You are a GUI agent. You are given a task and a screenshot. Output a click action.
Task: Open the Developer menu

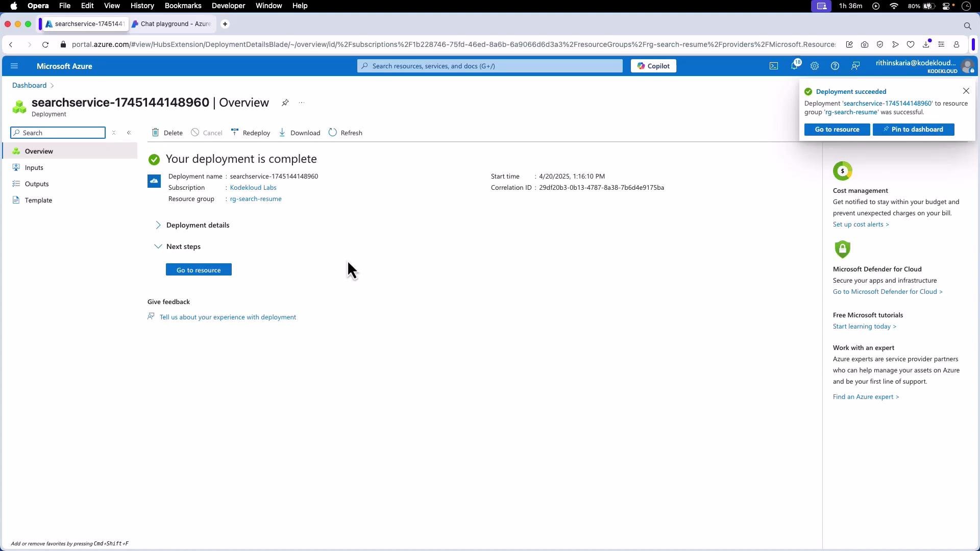[228, 6]
